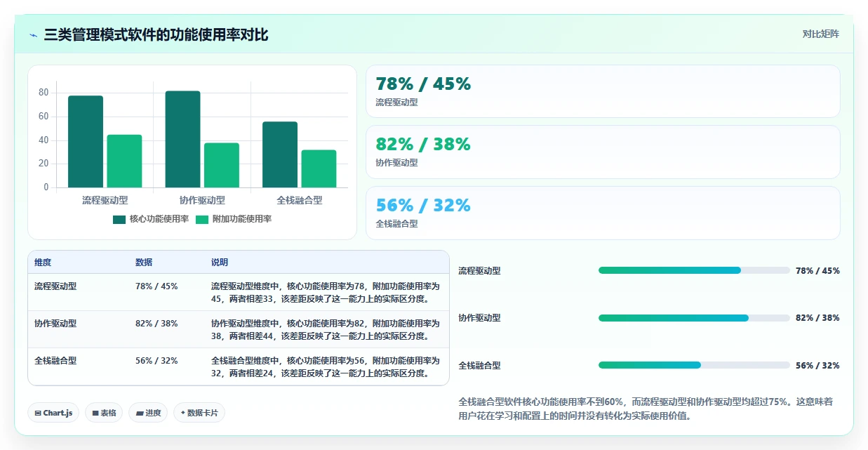Click 56% / 32% value beside progress bar

coord(817,365)
